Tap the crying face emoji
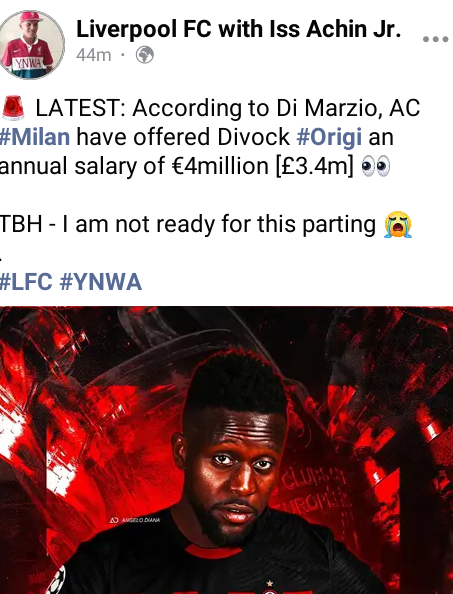This screenshot has height=594, width=453. [398, 224]
